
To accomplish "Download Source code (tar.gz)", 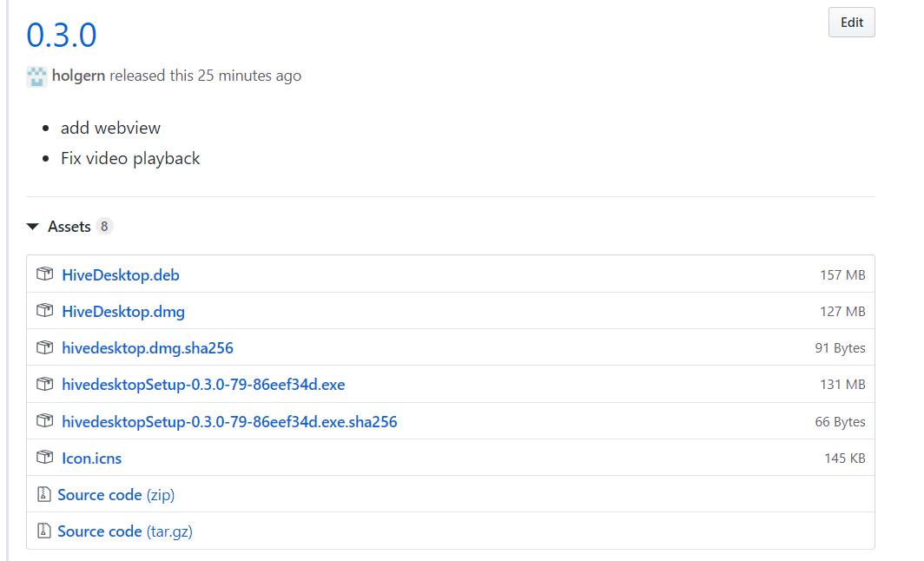I will (125, 531).
